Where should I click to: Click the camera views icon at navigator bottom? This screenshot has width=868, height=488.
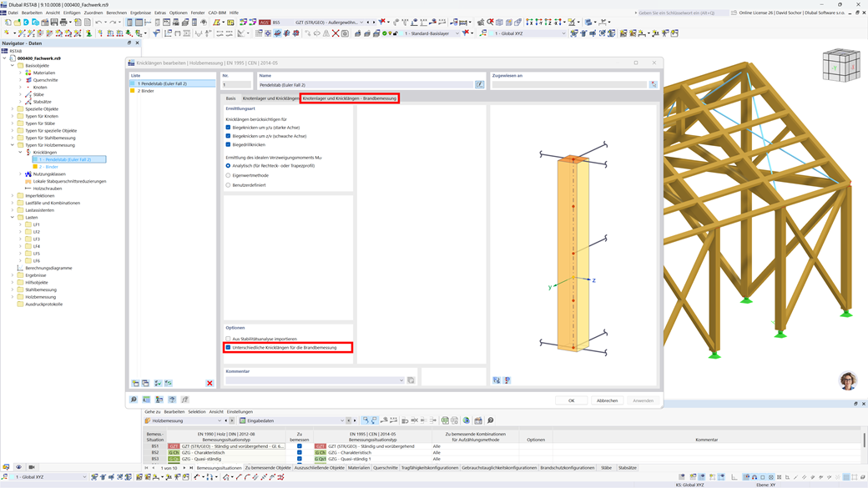pos(32,467)
